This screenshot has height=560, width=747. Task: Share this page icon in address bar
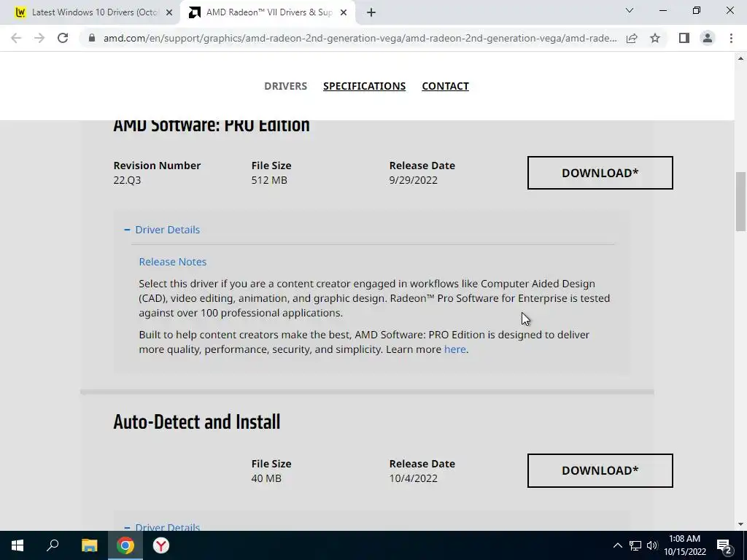[x=632, y=38]
